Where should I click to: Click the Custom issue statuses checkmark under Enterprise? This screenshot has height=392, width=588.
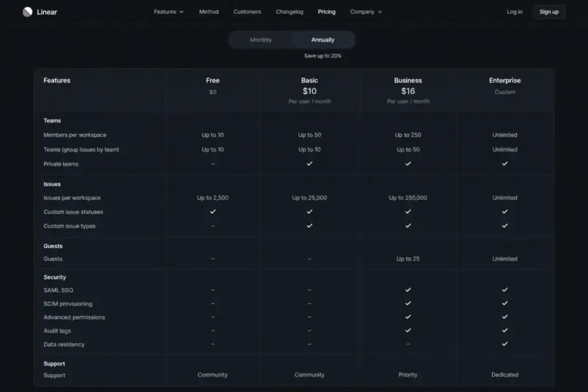coord(505,212)
